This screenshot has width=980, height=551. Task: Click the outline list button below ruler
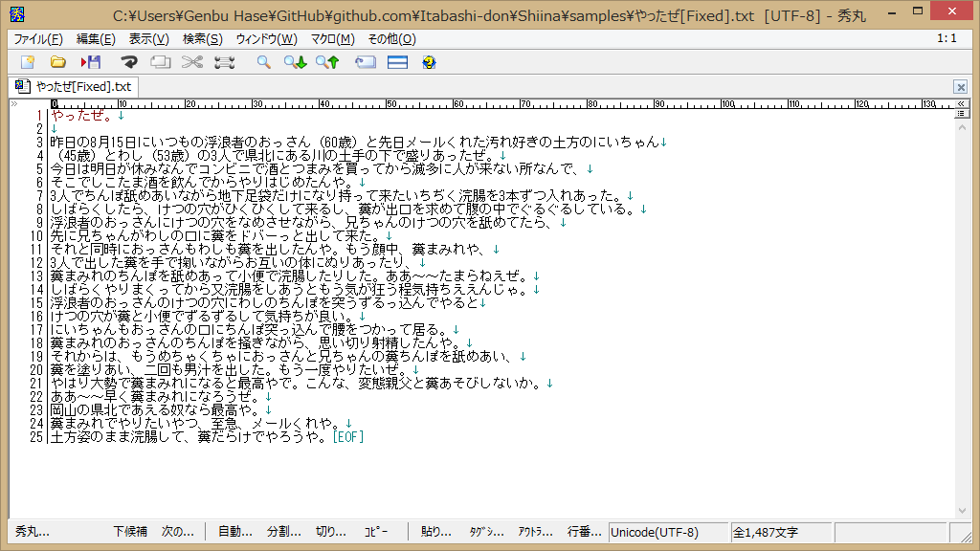coord(963,114)
